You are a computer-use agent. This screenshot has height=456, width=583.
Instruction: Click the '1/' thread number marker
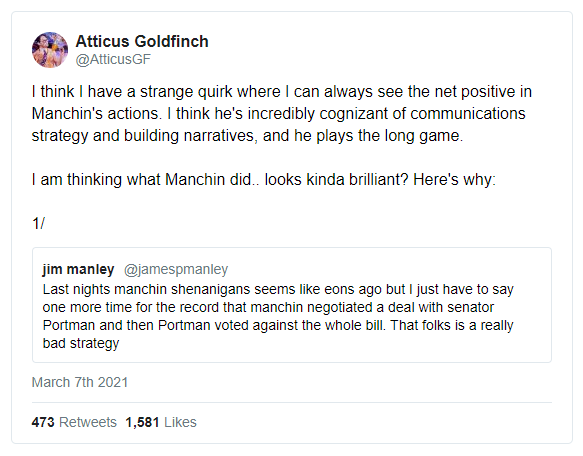coord(38,224)
